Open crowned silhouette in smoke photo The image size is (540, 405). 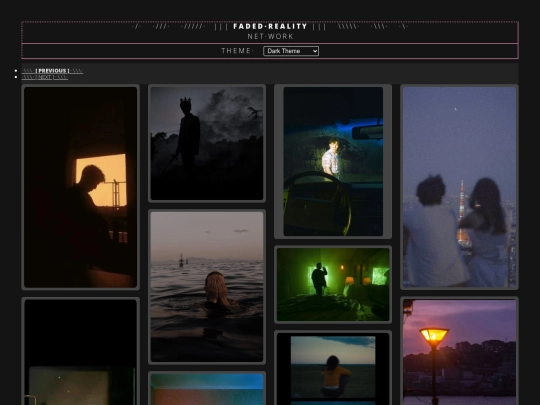(x=207, y=143)
